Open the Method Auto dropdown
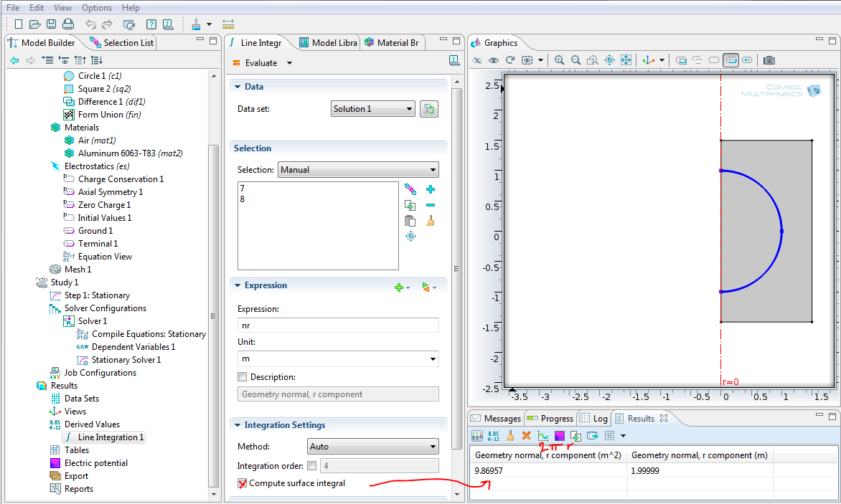This screenshot has width=841, height=504. [372, 447]
